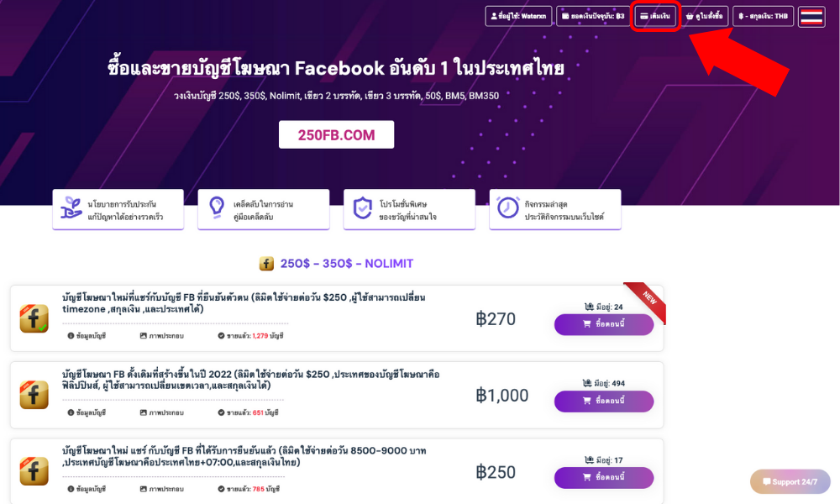The width and height of the screenshot is (840, 504).
Task: Buy now the ฿1,000 ad account
Action: click(604, 401)
